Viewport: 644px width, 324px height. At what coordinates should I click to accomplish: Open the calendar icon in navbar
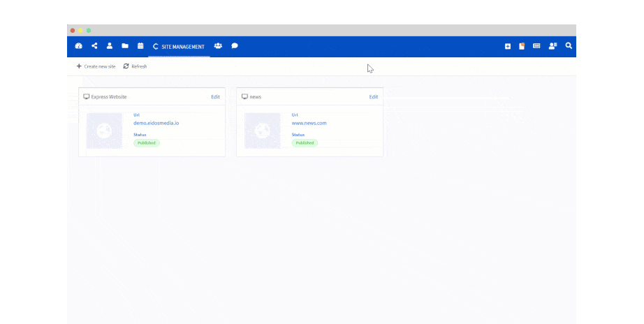point(140,46)
